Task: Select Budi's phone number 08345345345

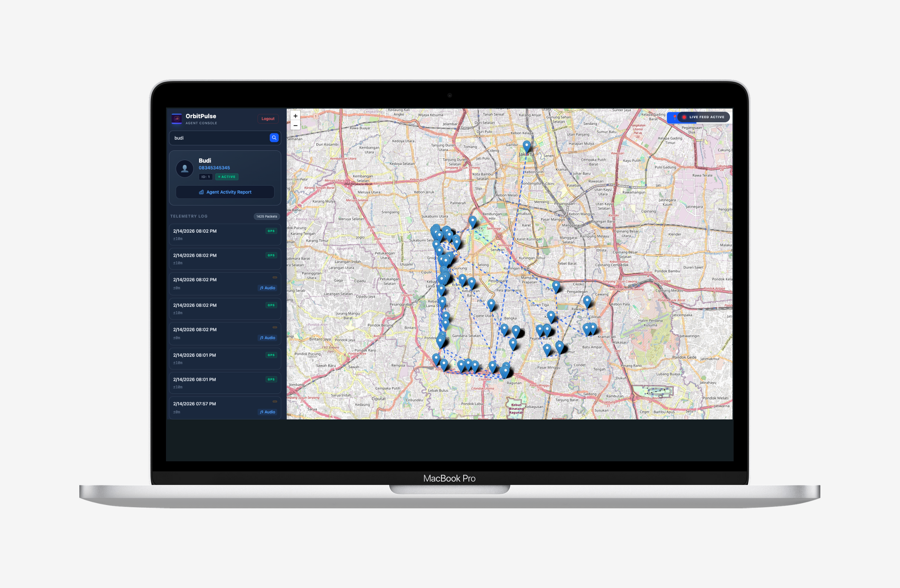Action: (214, 168)
